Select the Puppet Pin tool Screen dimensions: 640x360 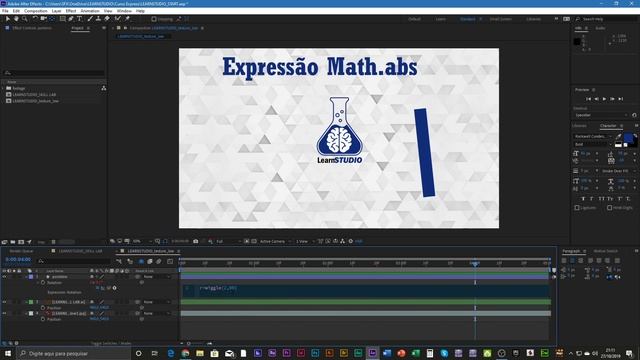127,19
